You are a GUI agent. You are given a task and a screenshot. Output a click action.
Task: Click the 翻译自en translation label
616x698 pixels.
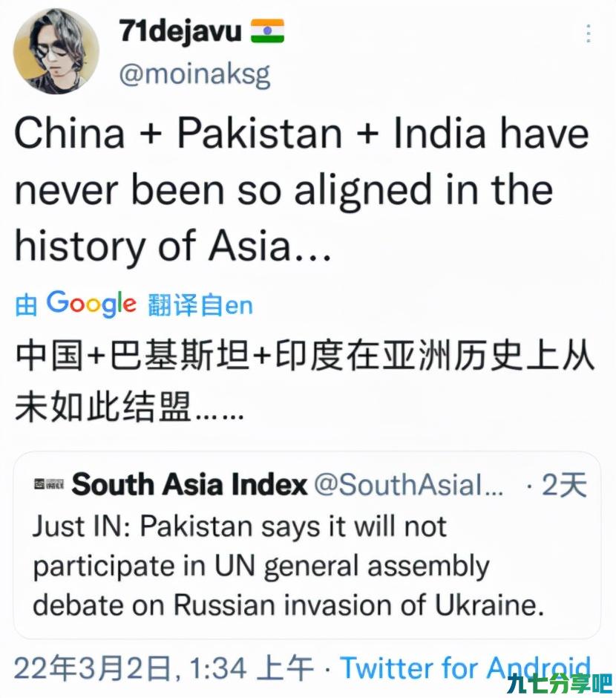click(200, 305)
